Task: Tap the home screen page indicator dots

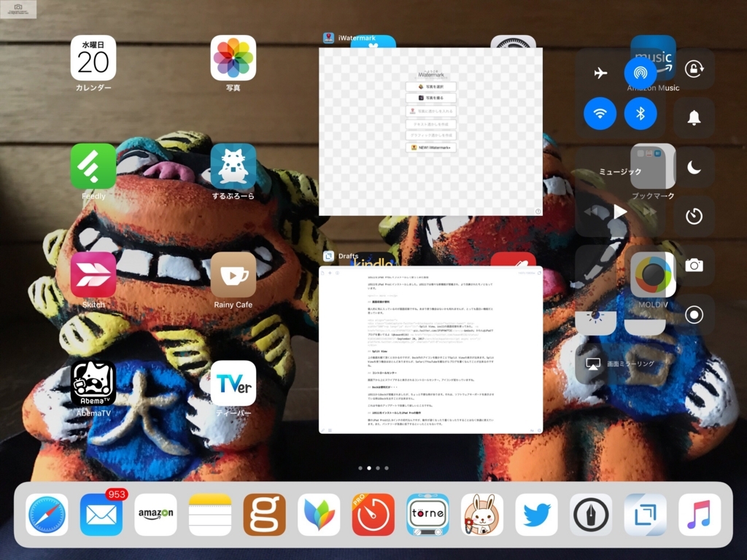Action: [x=373, y=468]
